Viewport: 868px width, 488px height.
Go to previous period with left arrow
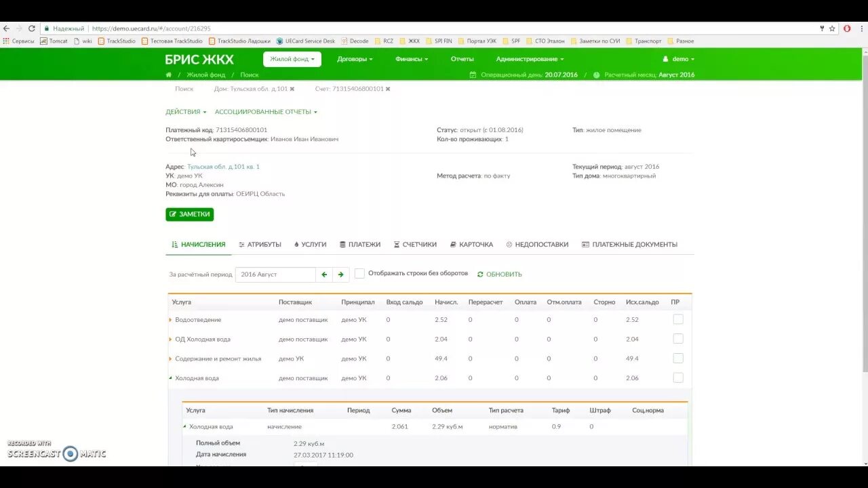click(324, 274)
